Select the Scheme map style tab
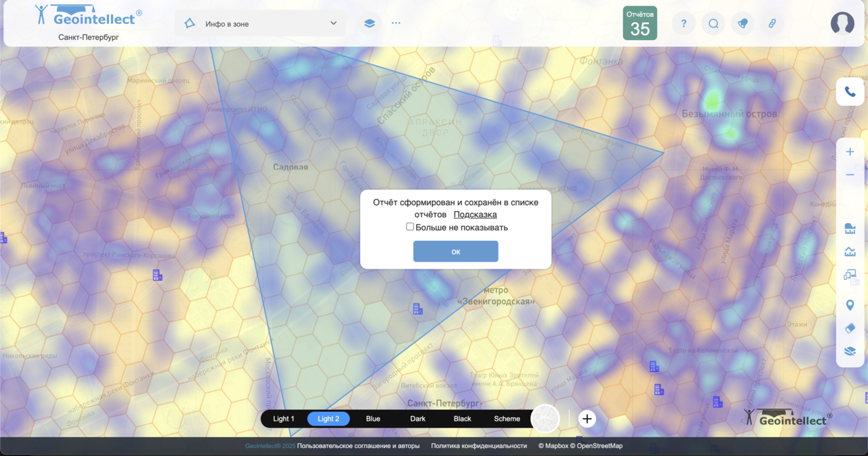The image size is (868, 456). click(507, 419)
